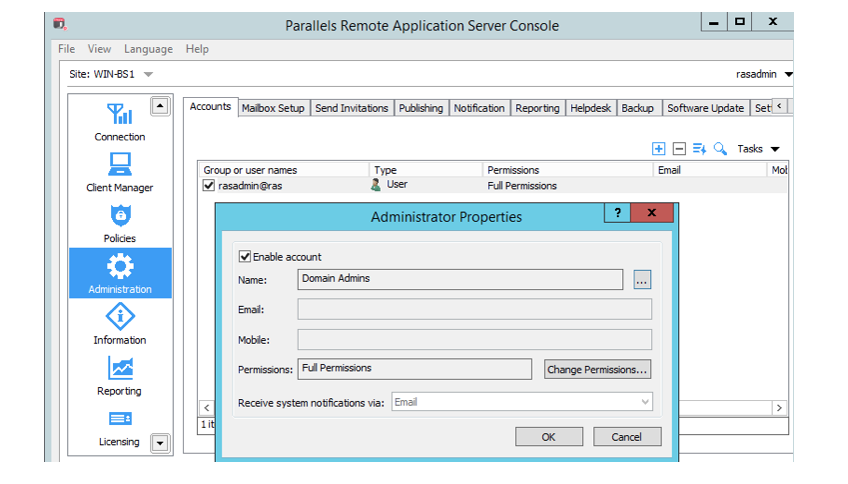Open the Reporting chart category

tap(120, 376)
